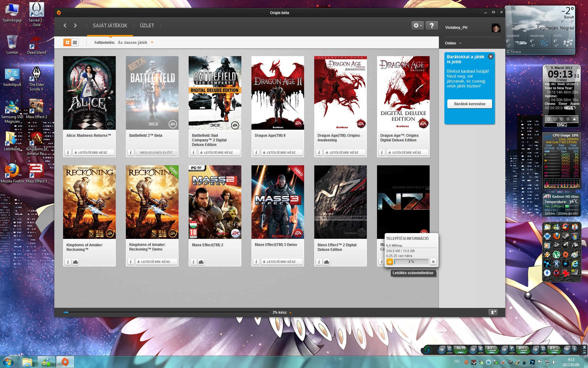The image size is (588, 368).
Task: Download Mass Effect(TM) 3 Demo
Action: pos(282,262)
